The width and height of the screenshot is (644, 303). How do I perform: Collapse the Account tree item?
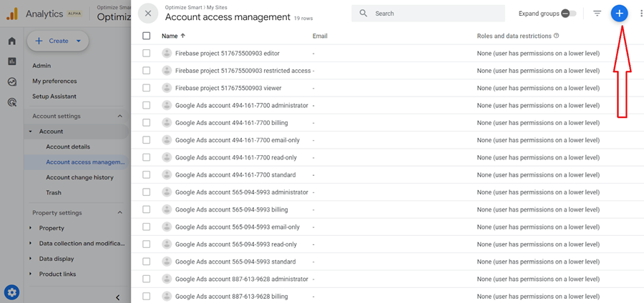point(31,131)
